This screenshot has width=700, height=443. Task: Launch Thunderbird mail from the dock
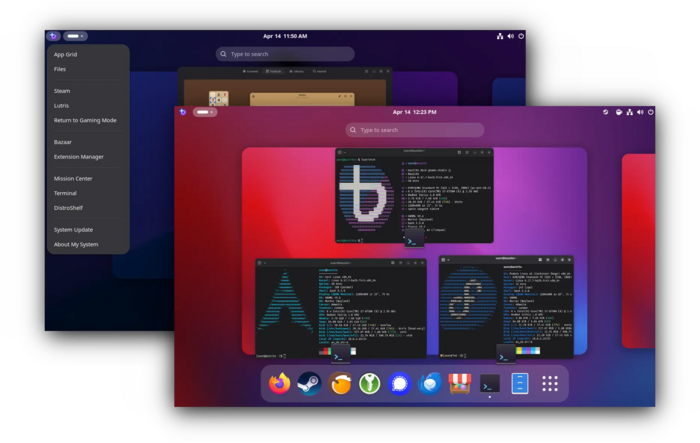430,384
